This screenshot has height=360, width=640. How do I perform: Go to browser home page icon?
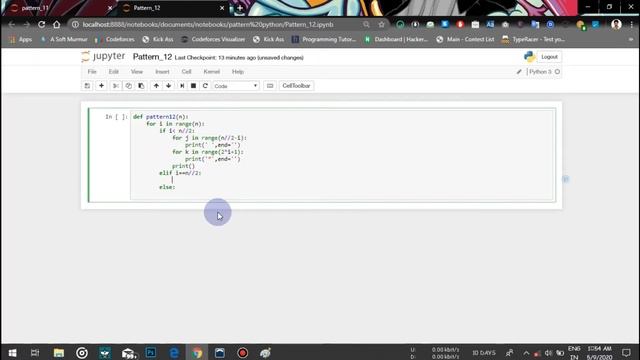56,24
